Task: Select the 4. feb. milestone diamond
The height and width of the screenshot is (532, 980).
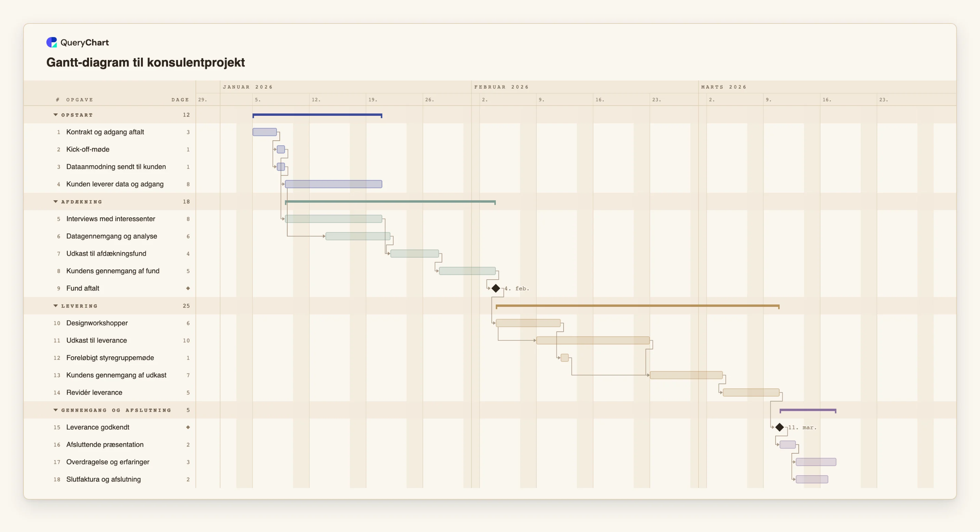Action: pyautogui.click(x=496, y=288)
